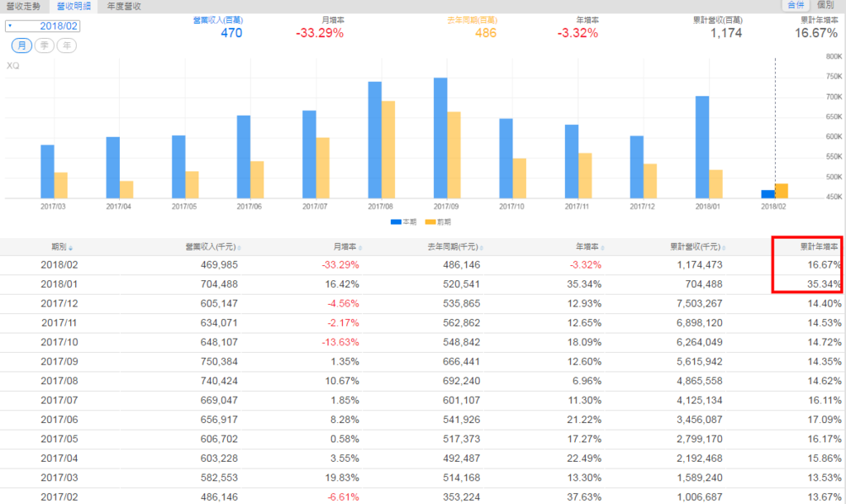Screen dimensions: 846x504
Task: Select the 2017/12 period row cell
Action: point(59,304)
